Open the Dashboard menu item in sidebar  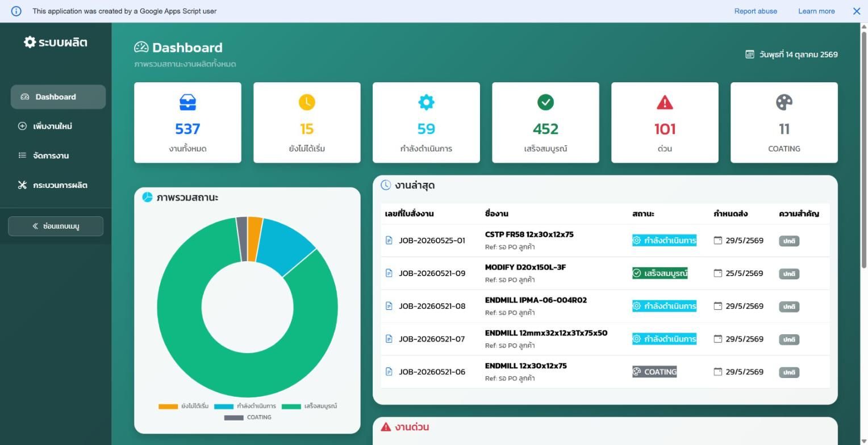coord(58,96)
